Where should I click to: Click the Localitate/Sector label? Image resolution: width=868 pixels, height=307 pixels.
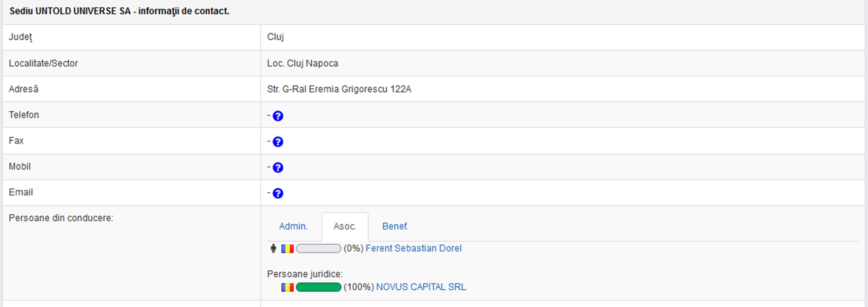pyautogui.click(x=43, y=63)
